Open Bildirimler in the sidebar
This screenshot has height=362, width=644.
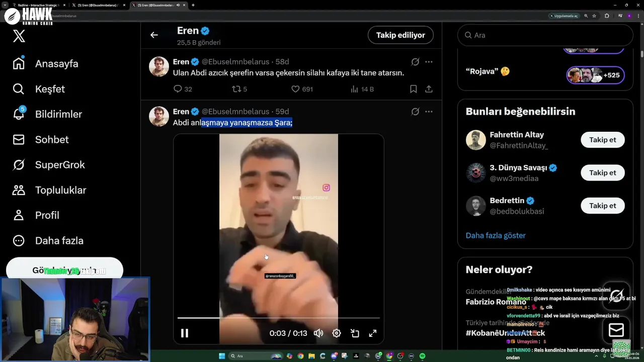tap(47, 114)
